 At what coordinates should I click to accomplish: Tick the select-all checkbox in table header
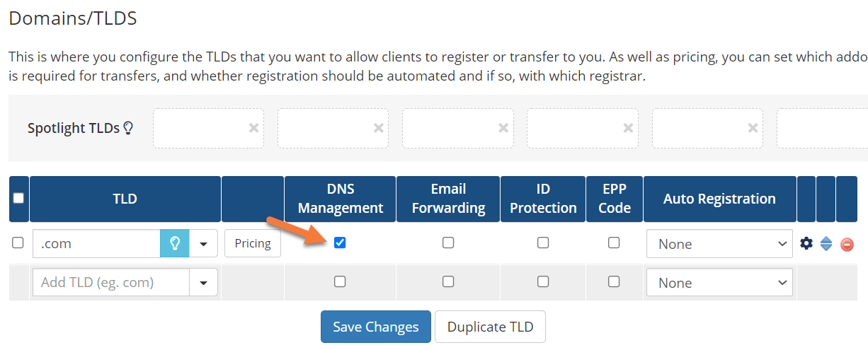pyautogui.click(x=18, y=198)
